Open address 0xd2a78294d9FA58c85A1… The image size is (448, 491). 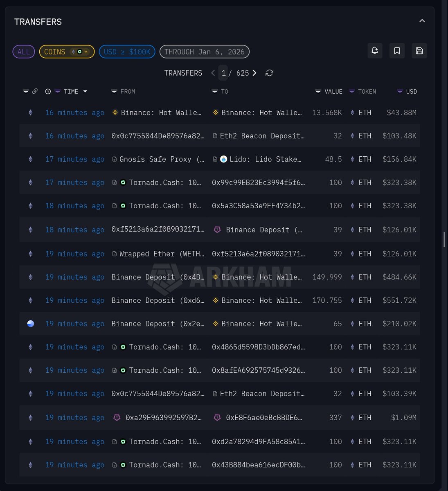tap(258, 441)
